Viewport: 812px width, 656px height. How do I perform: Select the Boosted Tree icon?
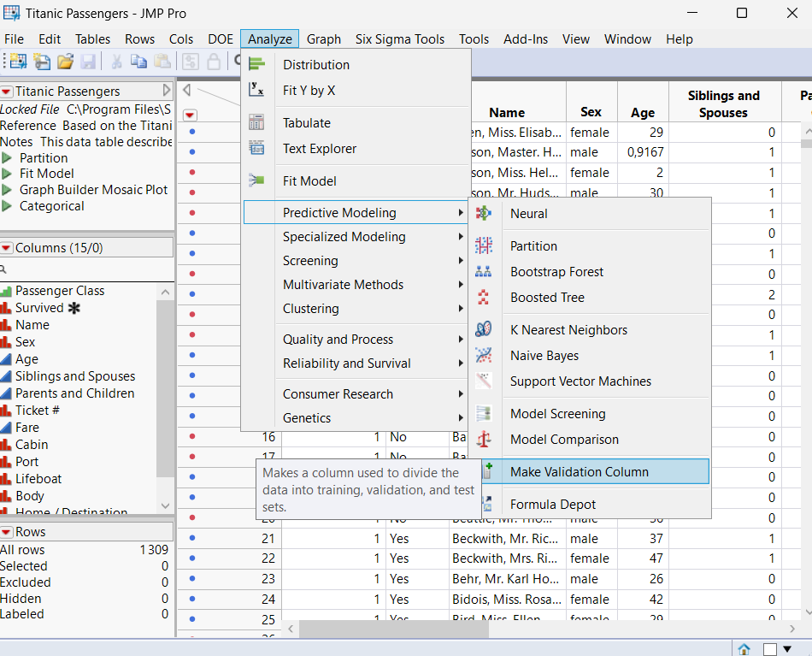pyautogui.click(x=483, y=298)
